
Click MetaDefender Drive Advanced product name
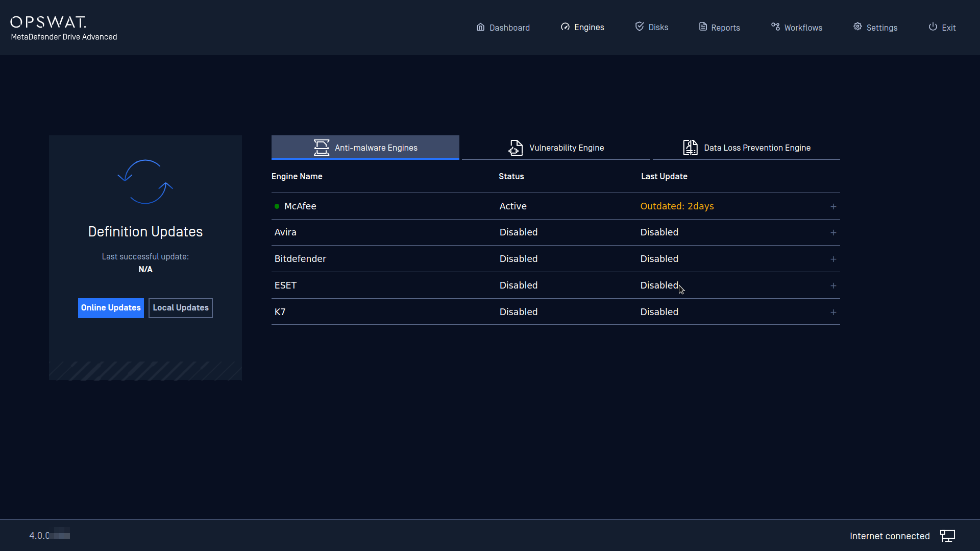pos(64,37)
